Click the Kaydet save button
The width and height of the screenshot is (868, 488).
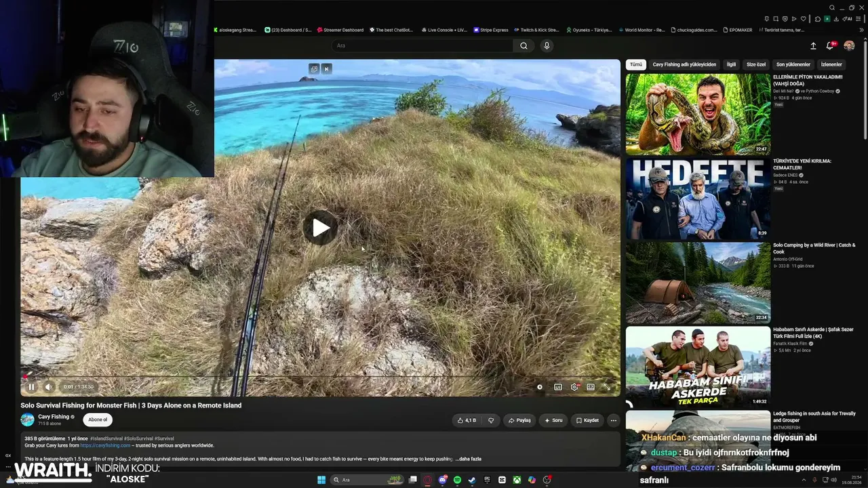click(587, 420)
